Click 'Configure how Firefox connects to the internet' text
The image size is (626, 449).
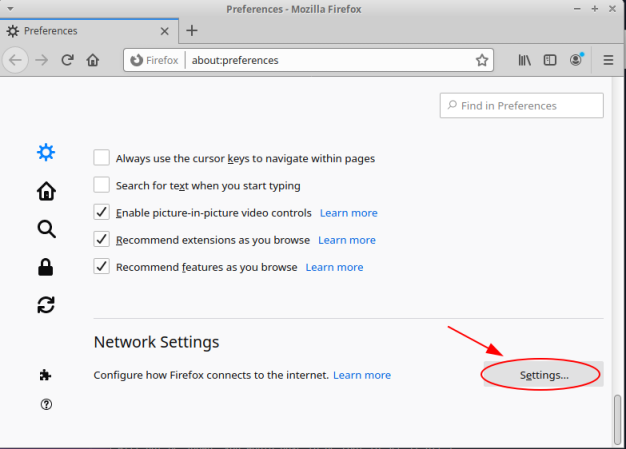(211, 375)
